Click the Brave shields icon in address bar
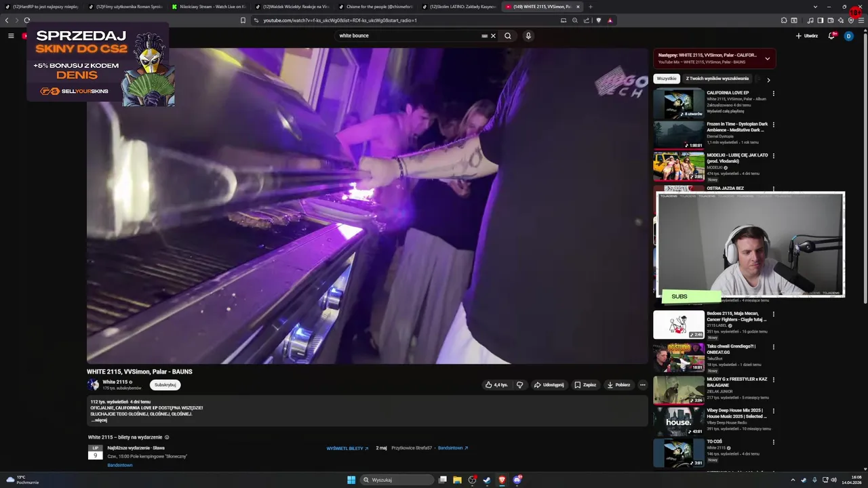Screen dimensions: 868x488 [598, 20]
